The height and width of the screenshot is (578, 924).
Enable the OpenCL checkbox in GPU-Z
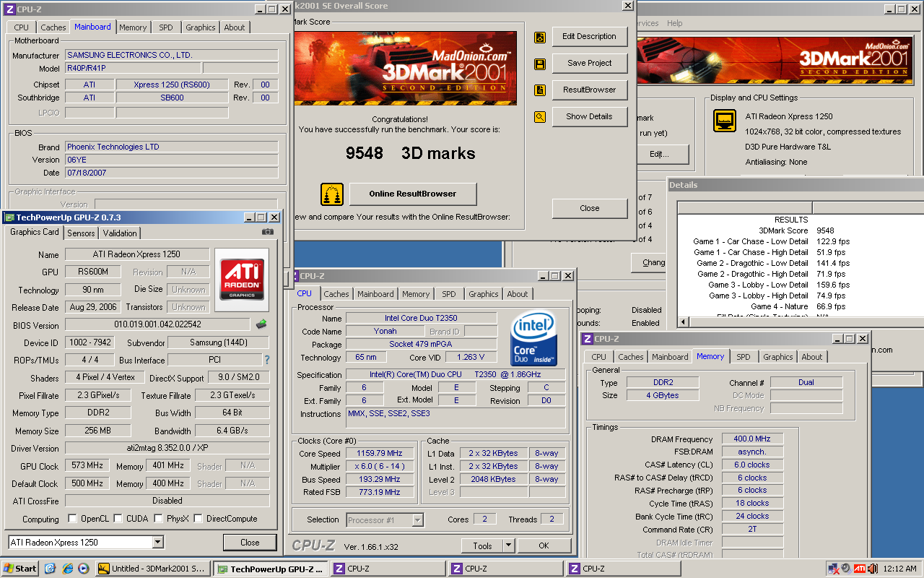72,519
